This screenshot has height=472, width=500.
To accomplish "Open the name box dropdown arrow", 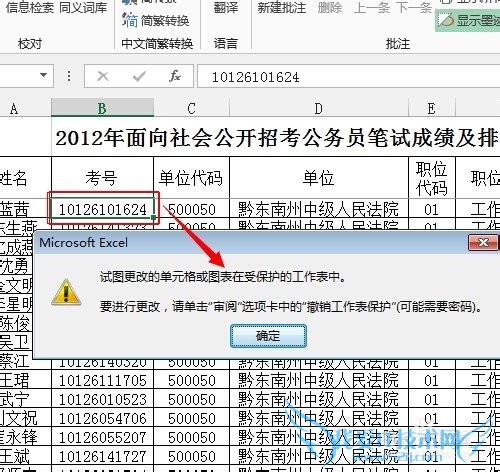I will point(43,75).
